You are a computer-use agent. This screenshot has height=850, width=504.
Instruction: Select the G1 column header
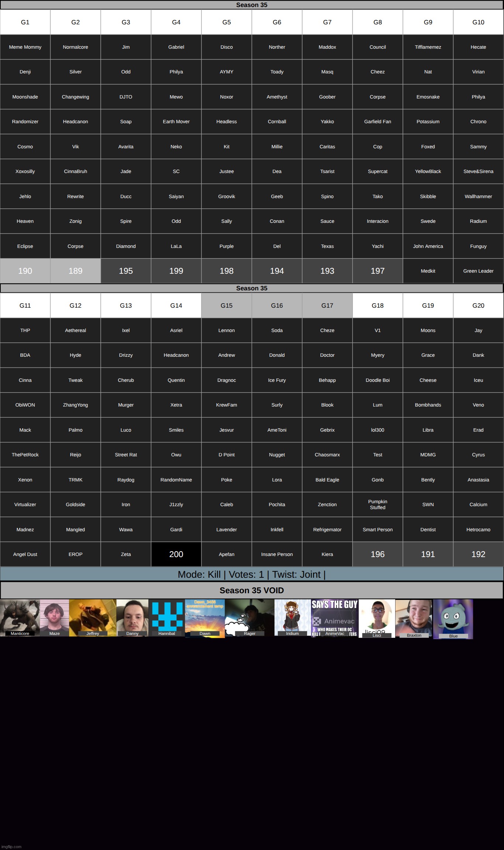25,22
